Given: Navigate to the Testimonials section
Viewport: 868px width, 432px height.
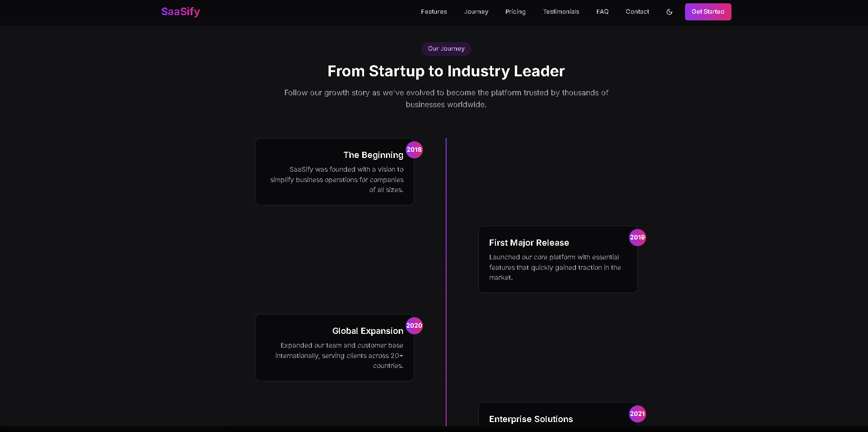Looking at the screenshot, I should [x=561, y=11].
